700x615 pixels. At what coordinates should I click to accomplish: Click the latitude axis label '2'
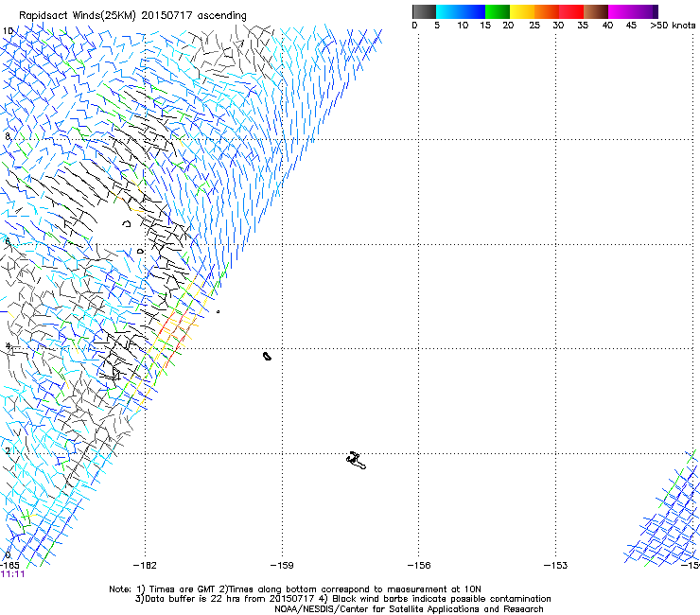(8, 450)
